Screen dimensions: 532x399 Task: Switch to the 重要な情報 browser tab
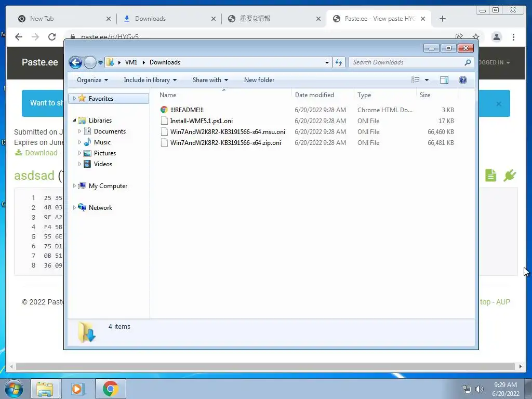[273, 19]
